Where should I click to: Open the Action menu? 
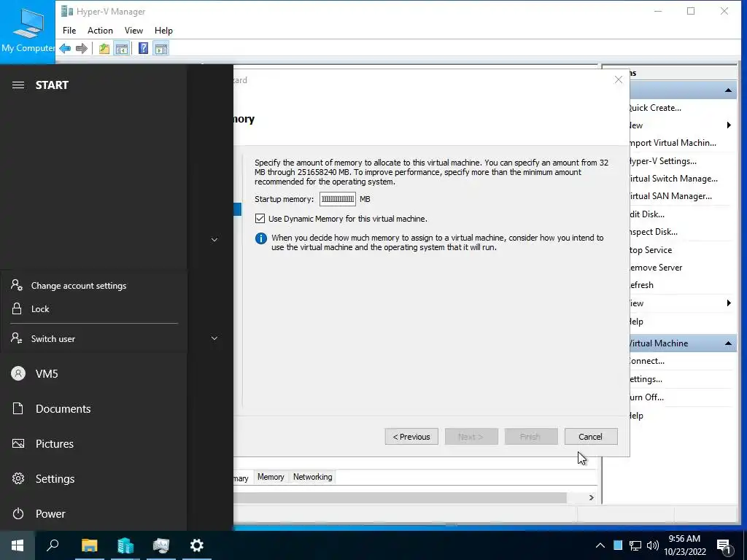100,31
